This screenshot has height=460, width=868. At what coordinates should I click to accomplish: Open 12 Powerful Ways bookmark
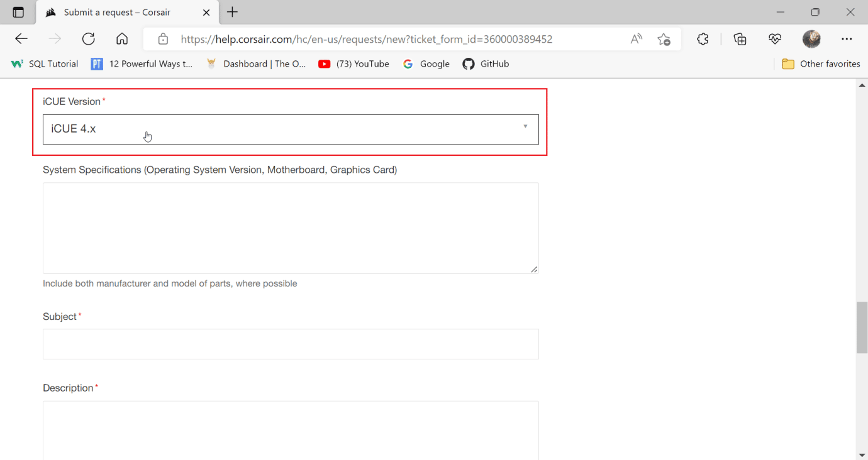[142, 63]
